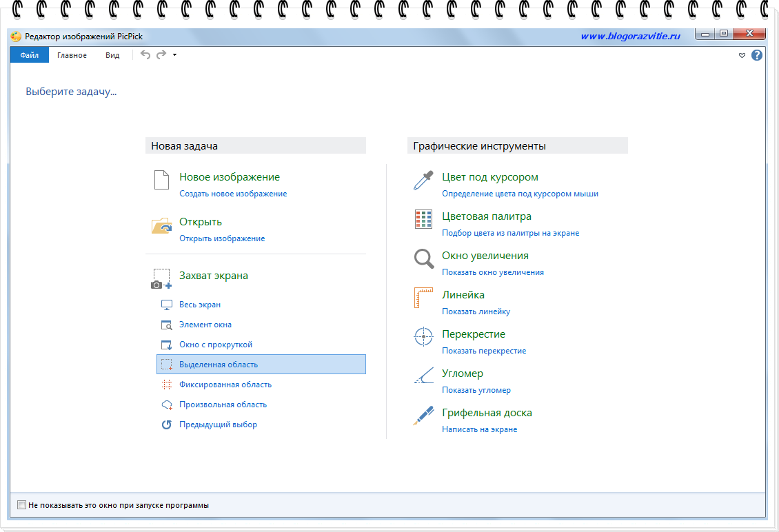This screenshot has height=532, width=779.
Task: Click the pen icon for Грифельная доска
Action: tap(423, 416)
